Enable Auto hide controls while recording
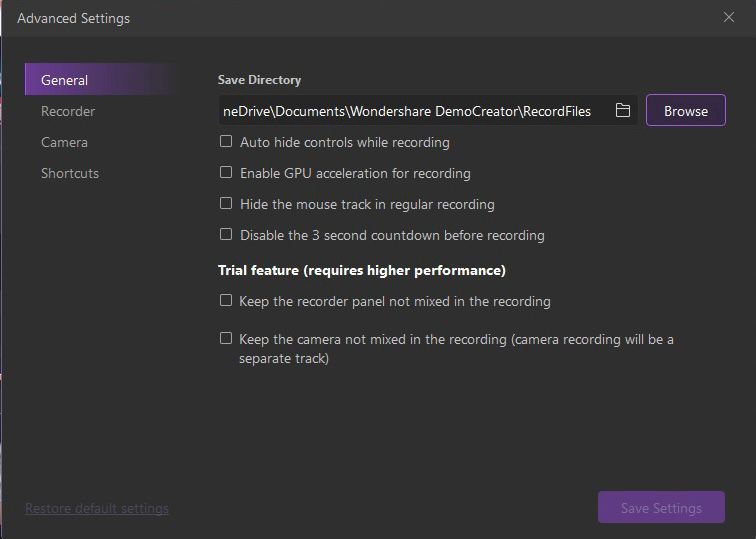Image resolution: width=756 pixels, height=539 pixels. [x=226, y=142]
